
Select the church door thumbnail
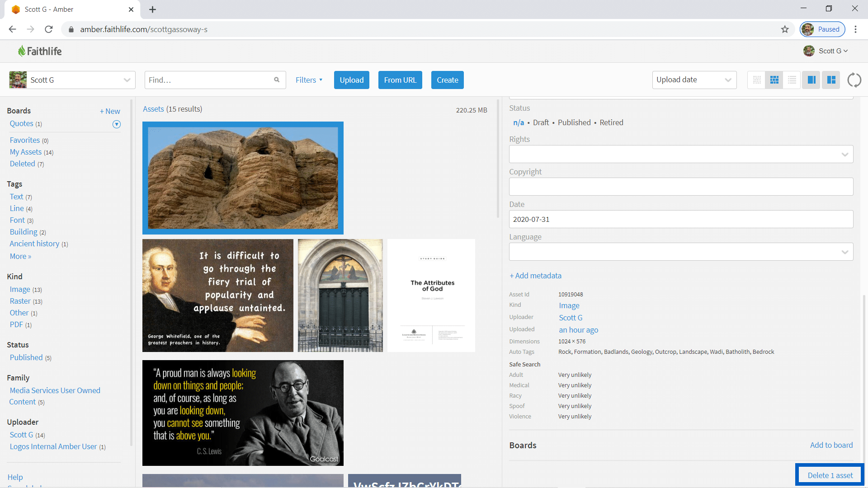340,296
